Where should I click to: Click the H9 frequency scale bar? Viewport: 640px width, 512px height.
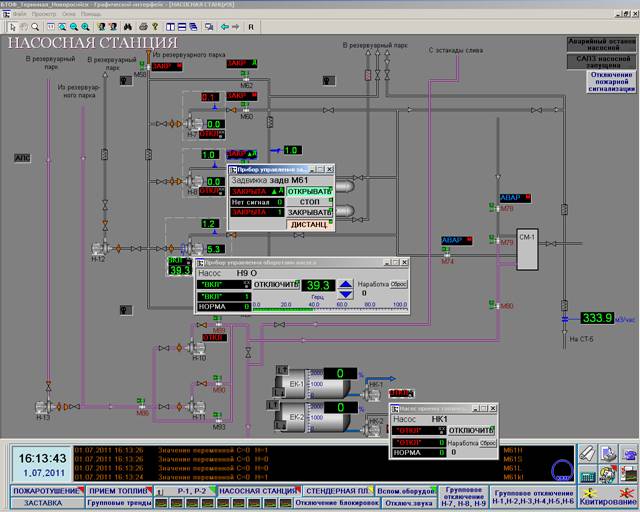(330, 307)
